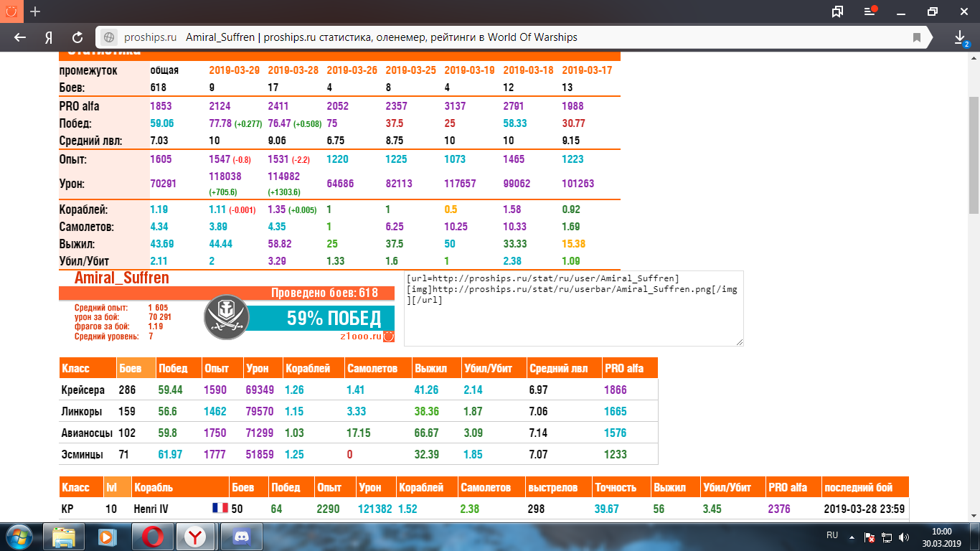Click the volume speaker tray icon

point(903,537)
